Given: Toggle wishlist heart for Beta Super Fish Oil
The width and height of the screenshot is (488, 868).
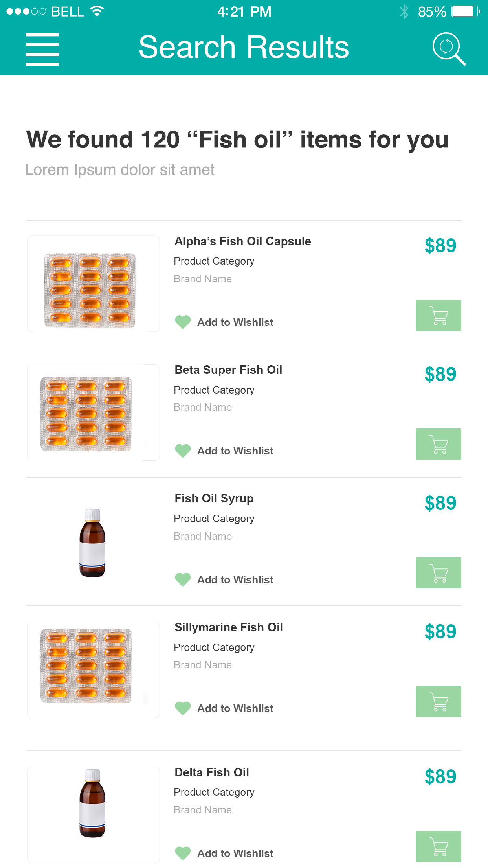Looking at the screenshot, I should click(183, 451).
